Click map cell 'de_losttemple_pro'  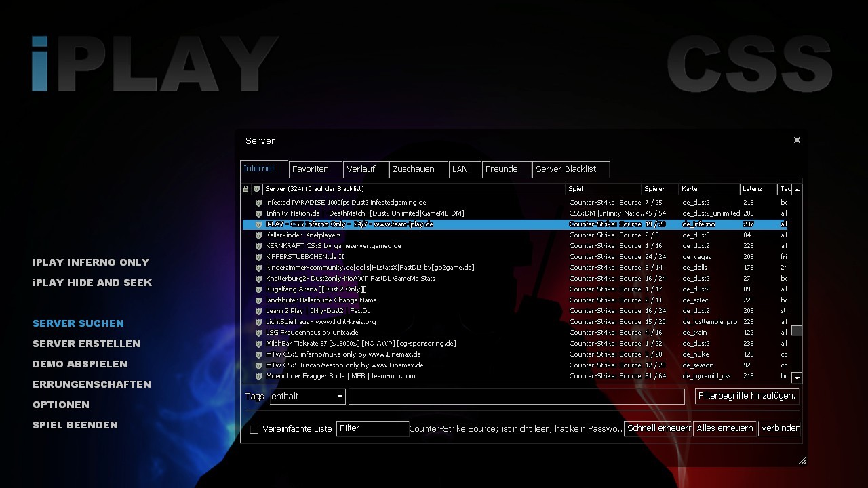click(x=709, y=322)
